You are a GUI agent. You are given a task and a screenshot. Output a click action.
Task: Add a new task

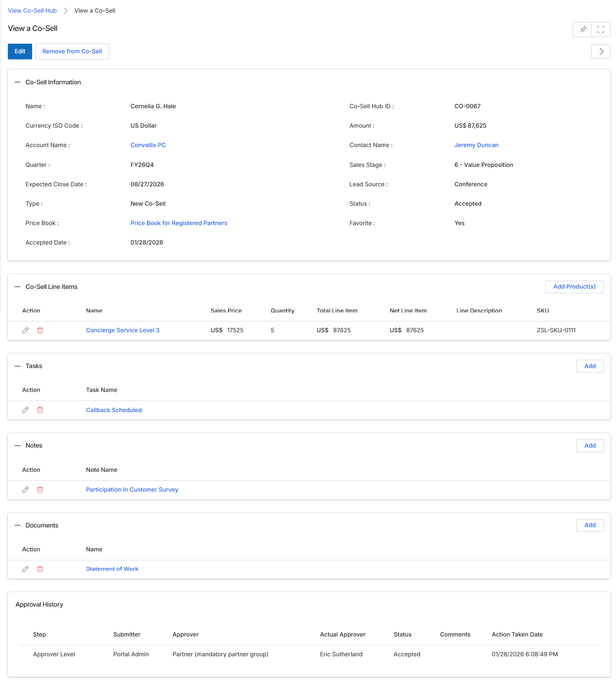point(590,366)
